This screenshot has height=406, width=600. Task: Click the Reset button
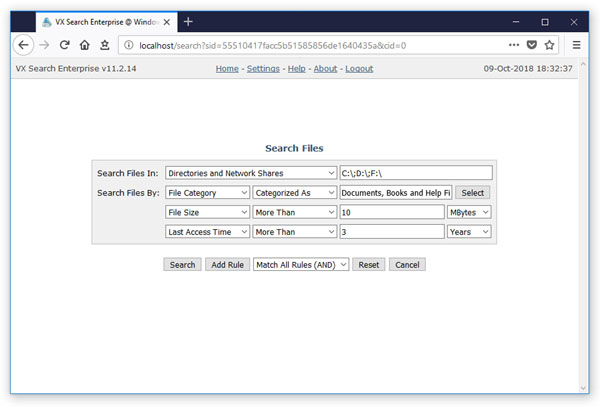click(x=368, y=264)
